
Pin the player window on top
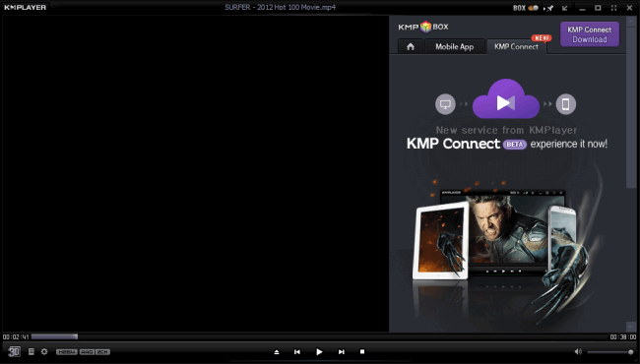click(549, 8)
